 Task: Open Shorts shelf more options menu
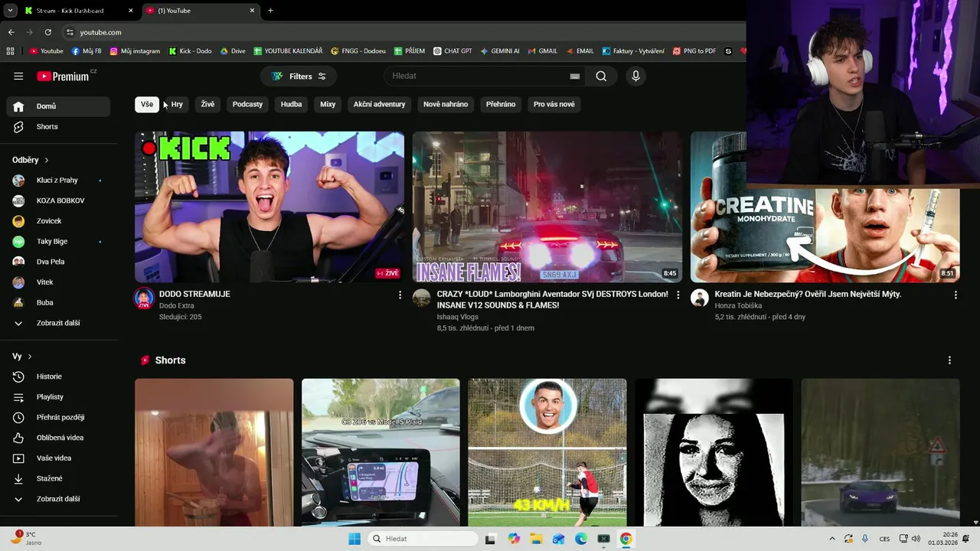[x=949, y=360]
